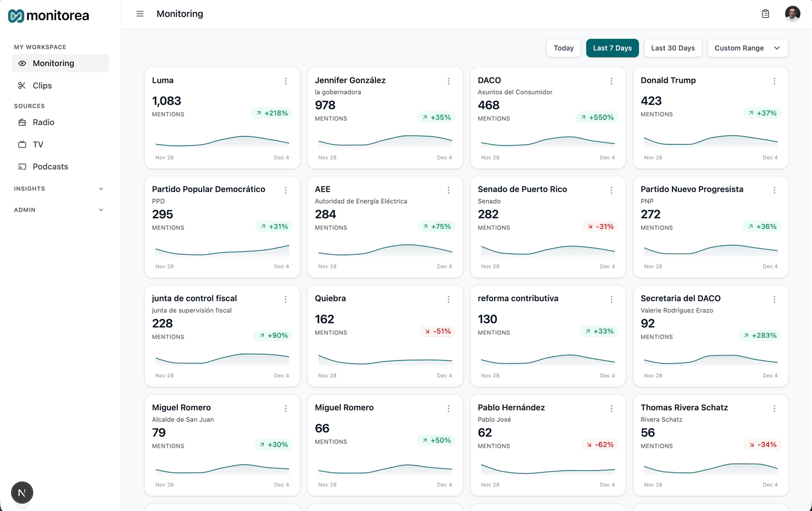The height and width of the screenshot is (511, 812).
Task: Open the options menu on the Luma card
Action: pos(286,81)
